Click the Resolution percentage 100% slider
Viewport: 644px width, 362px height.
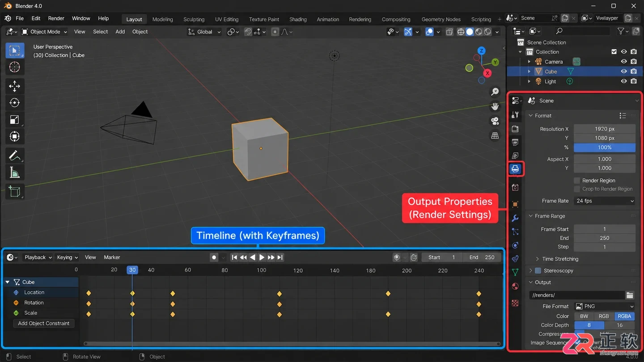point(605,147)
